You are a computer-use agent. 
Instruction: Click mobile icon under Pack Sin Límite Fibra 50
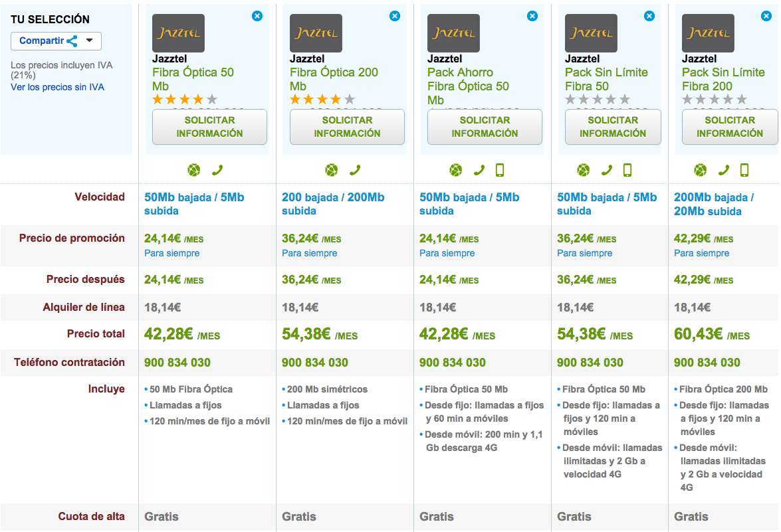tap(627, 170)
